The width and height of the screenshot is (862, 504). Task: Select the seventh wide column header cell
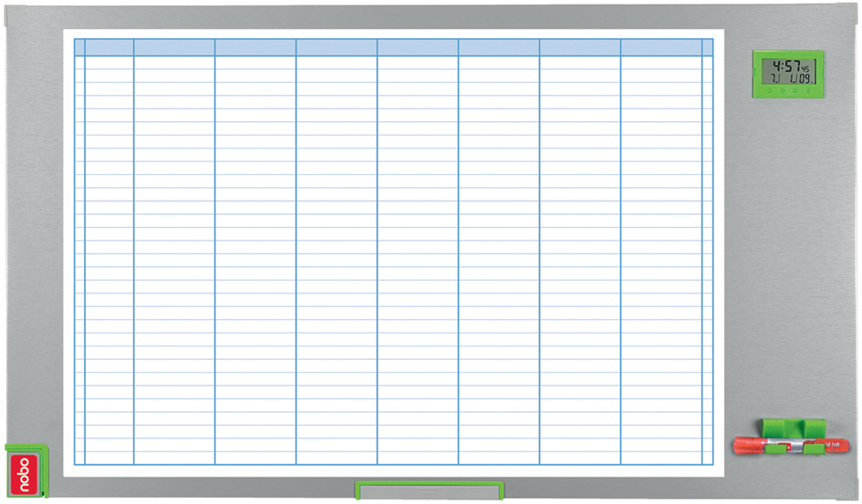(x=661, y=47)
